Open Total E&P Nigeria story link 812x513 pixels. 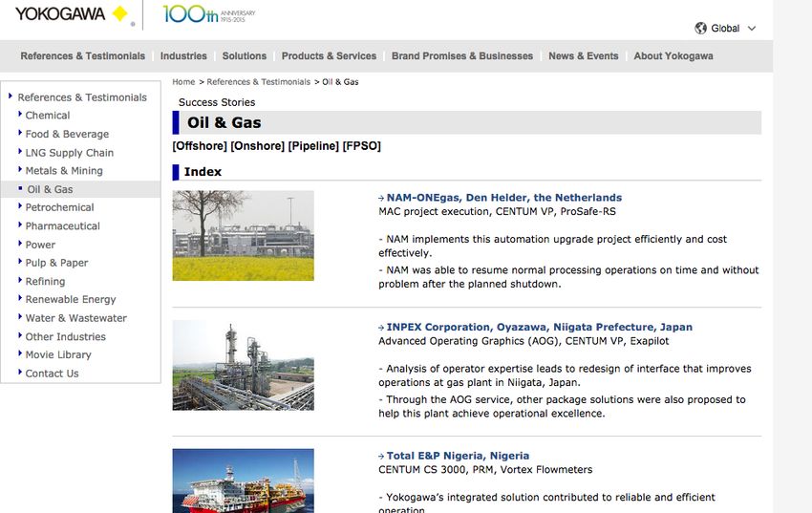pyautogui.click(x=458, y=456)
